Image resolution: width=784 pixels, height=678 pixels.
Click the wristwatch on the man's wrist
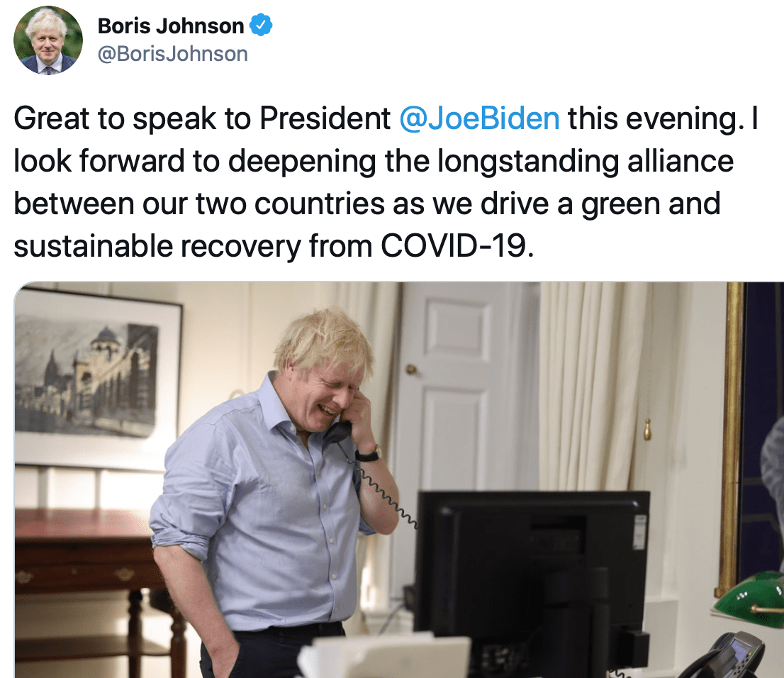[x=369, y=455]
